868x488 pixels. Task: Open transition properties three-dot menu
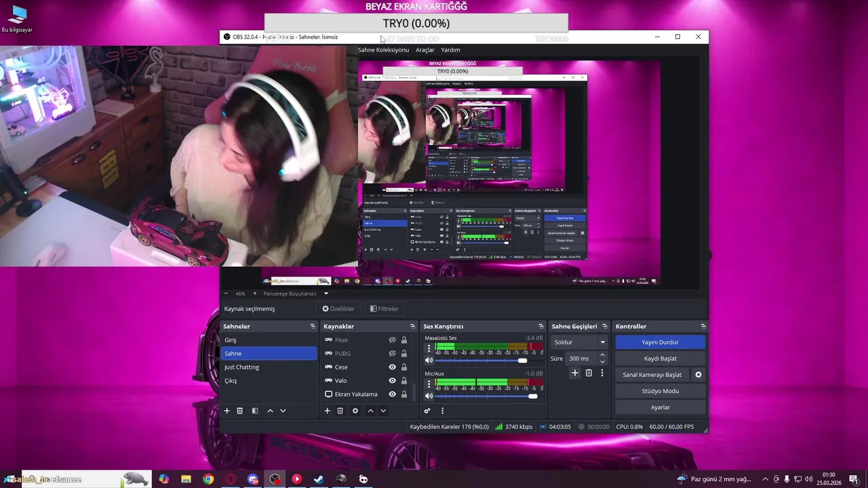point(601,373)
